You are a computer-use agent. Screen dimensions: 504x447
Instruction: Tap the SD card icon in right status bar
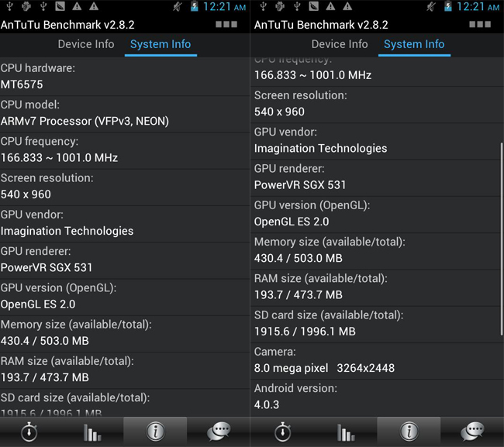click(314, 6)
